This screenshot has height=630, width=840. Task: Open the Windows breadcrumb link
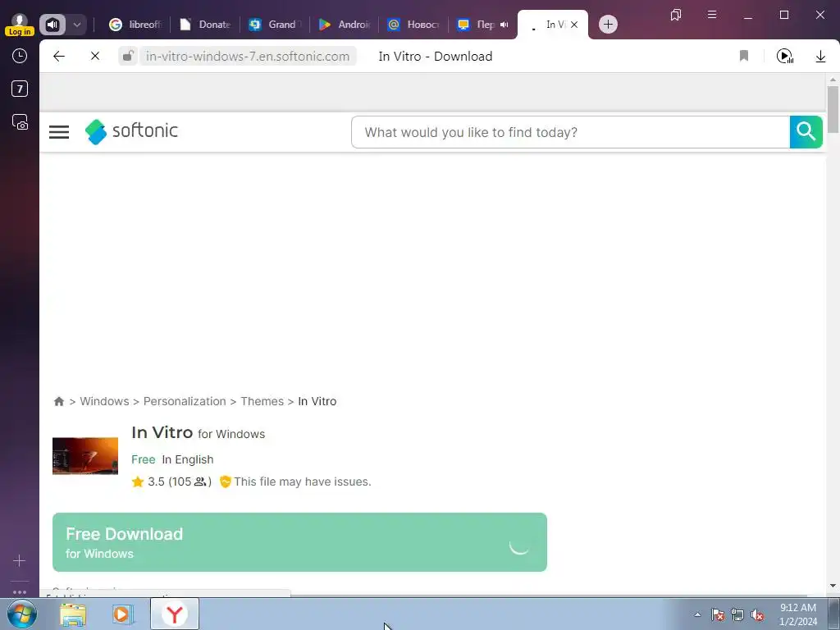pyautogui.click(x=104, y=401)
